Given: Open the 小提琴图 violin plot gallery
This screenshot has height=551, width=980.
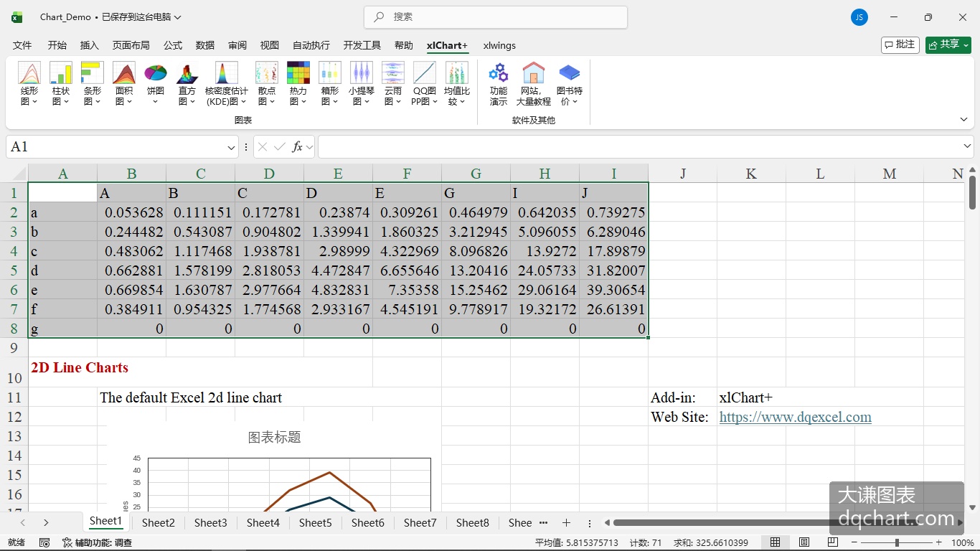Looking at the screenshot, I should (x=362, y=84).
